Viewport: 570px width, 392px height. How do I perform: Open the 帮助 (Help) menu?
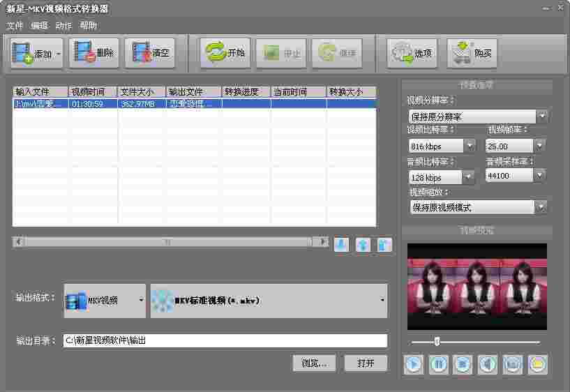click(89, 26)
